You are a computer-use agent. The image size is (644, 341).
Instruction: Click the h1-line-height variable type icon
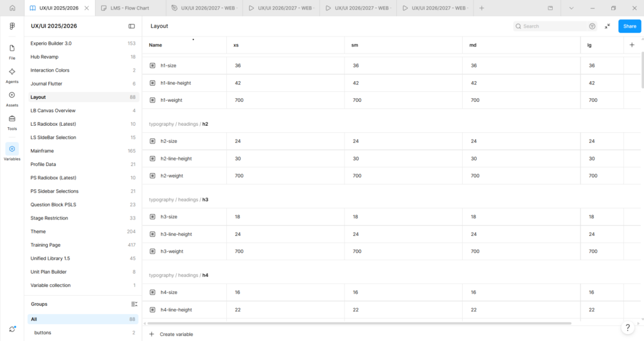click(x=152, y=82)
